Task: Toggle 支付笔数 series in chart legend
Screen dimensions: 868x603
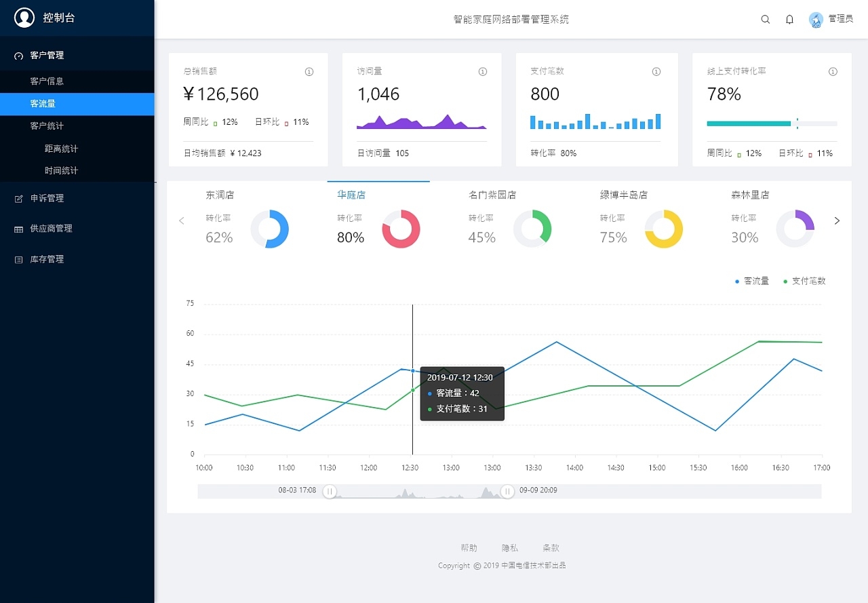Action: pos(805,281)
